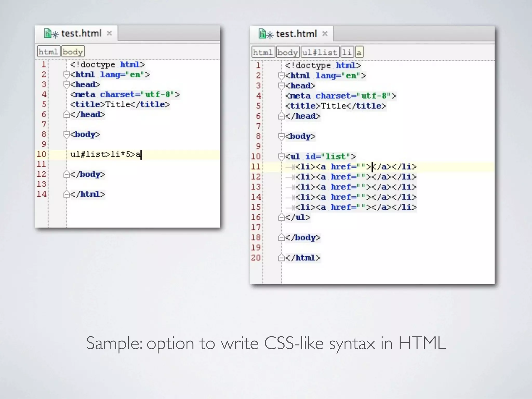Collapse body tag fold in left editor
Screen dimensions: 532x399
66,135
